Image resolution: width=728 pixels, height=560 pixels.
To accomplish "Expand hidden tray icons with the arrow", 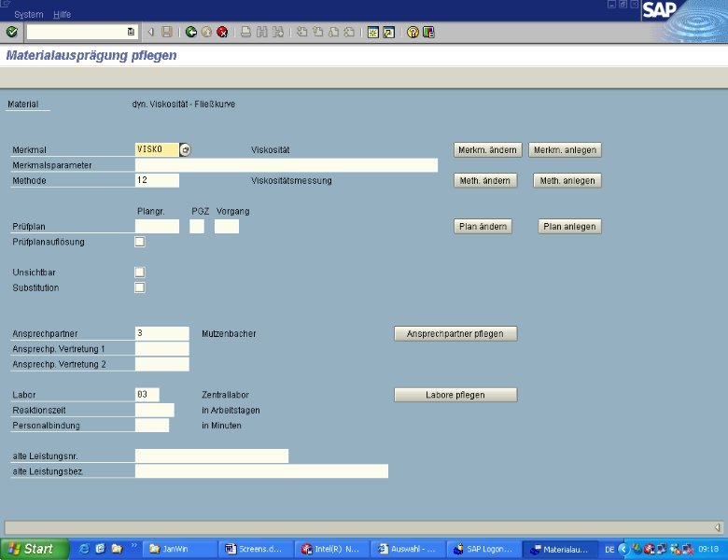I will point(623,550).
